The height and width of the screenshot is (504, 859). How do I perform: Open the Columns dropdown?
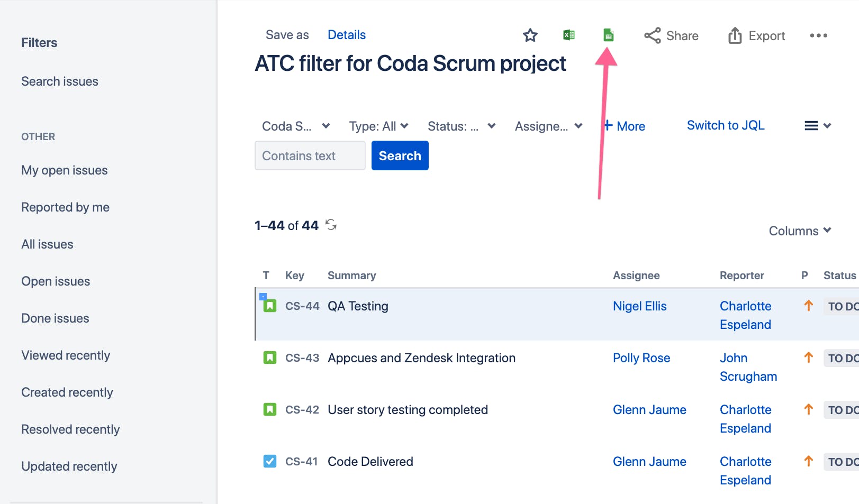[x=800, y=231]
